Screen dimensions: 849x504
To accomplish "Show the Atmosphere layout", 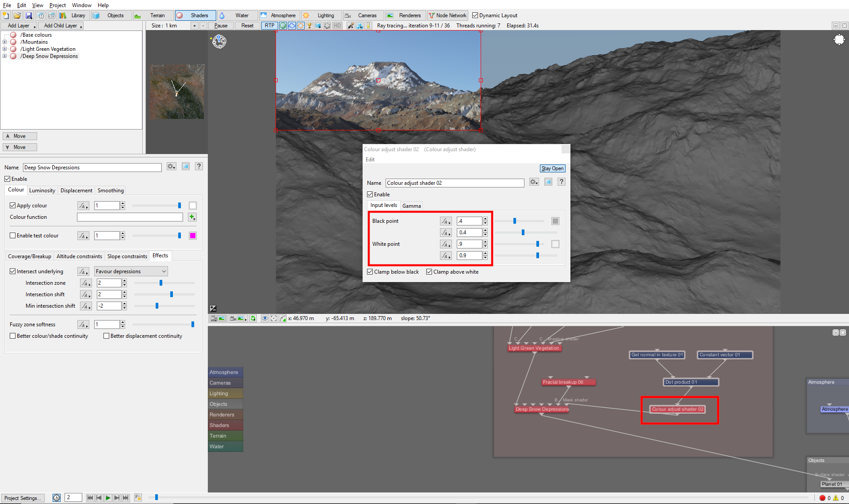I will 279,15.
